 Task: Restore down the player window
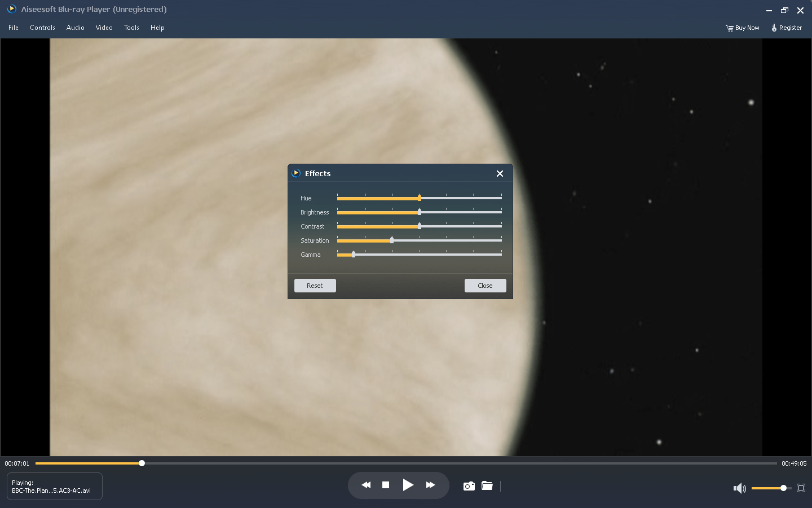pos(784,10)
